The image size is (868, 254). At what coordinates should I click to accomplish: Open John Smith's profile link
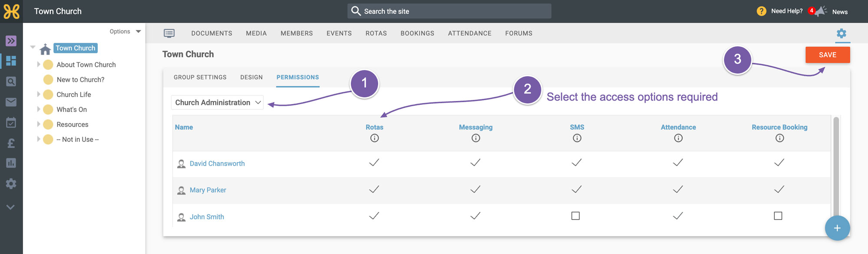(207, 217)
